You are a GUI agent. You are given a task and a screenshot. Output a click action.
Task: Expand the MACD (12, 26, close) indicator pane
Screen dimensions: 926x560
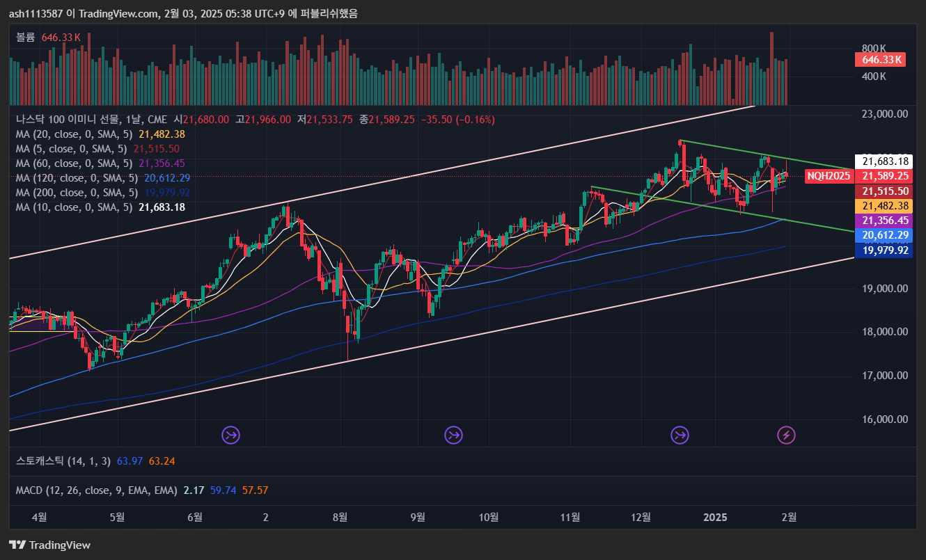point(96,490)
